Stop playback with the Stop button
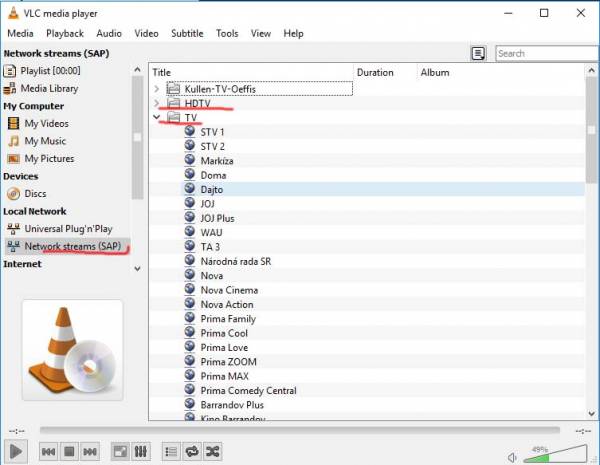This screenshot has height=465, width=600. (69, 452)
